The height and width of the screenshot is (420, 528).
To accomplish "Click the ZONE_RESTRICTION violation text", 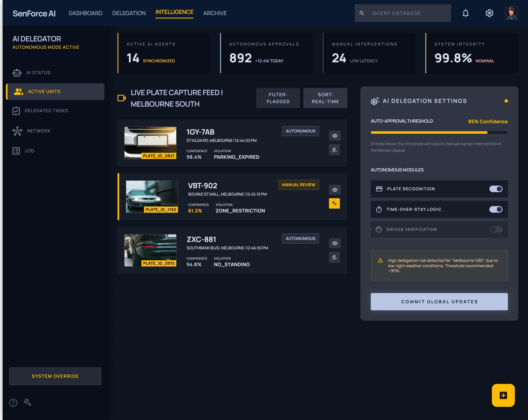I will (x=240, y=211).
